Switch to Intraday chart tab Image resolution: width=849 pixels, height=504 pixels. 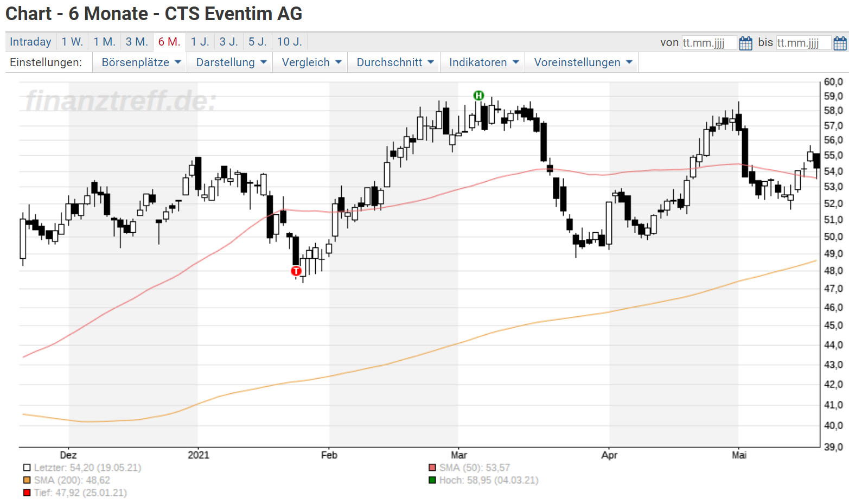(x=30, y=42)
